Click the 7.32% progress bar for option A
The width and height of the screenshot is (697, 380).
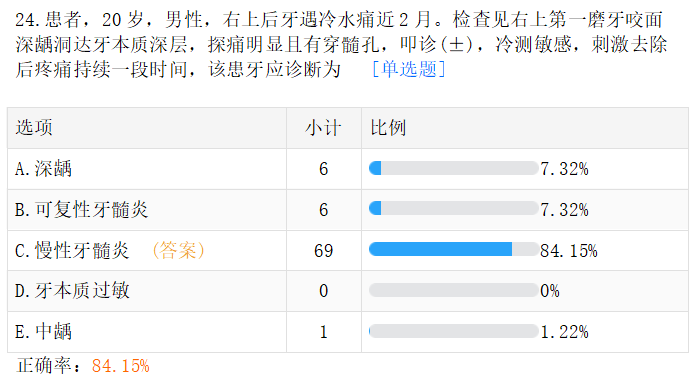(453, 168)
